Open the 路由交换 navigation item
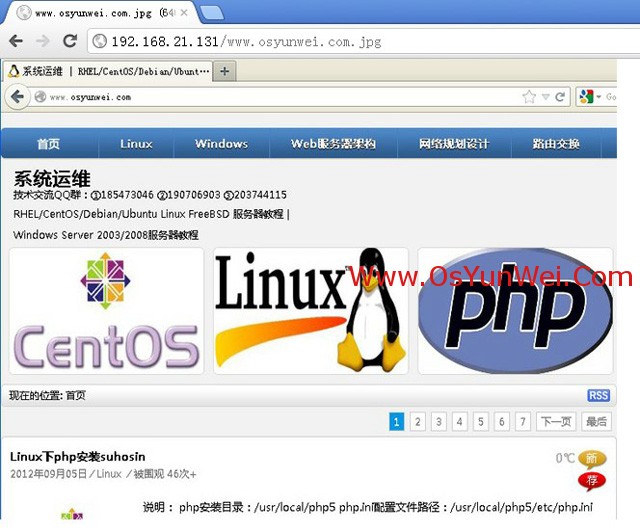The width and height of the screenshot is (640, 532). tap(556, 144)
